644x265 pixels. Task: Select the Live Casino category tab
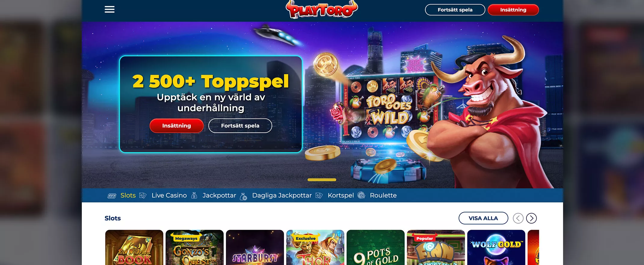169,196
